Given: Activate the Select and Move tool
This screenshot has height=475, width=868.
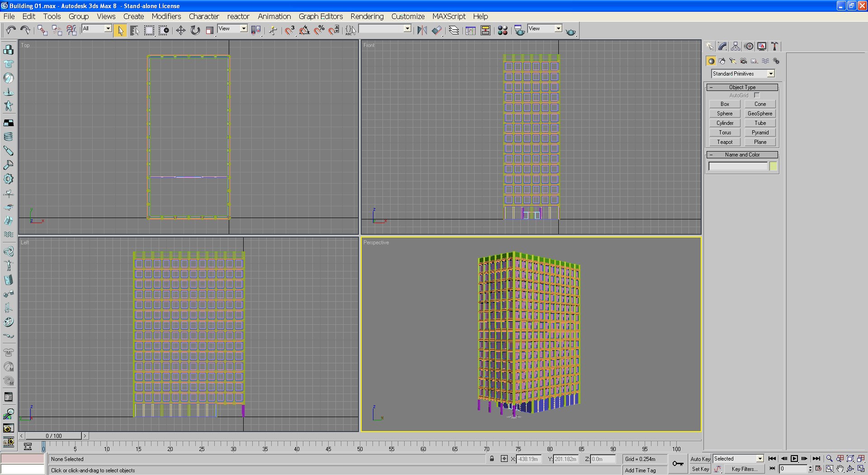Looking at the screenshot, I should pyautogui.click(x=181, y=30).
